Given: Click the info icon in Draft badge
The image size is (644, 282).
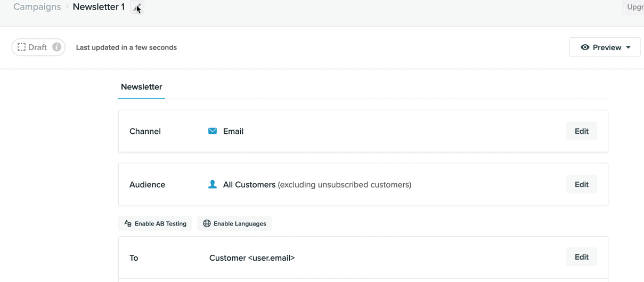Looking at the screenshot, I should [56, 47].
